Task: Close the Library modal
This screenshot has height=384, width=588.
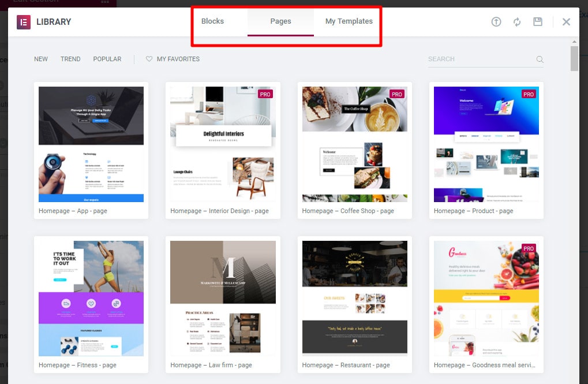Action: (566, 22)
